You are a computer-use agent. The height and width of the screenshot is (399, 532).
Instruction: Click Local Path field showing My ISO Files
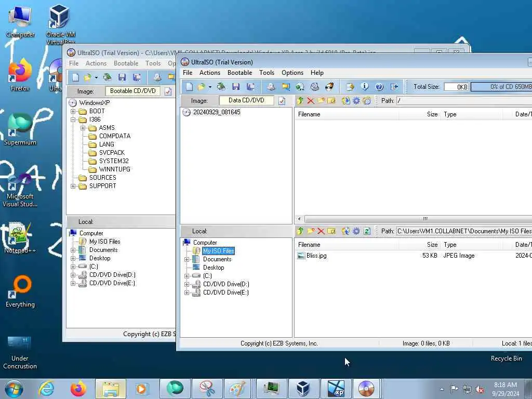464,231
